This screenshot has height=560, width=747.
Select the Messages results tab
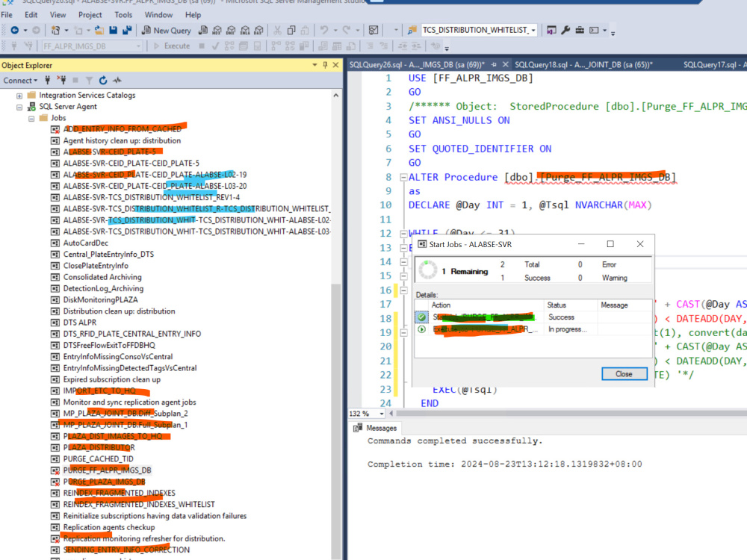coord(376,428)
